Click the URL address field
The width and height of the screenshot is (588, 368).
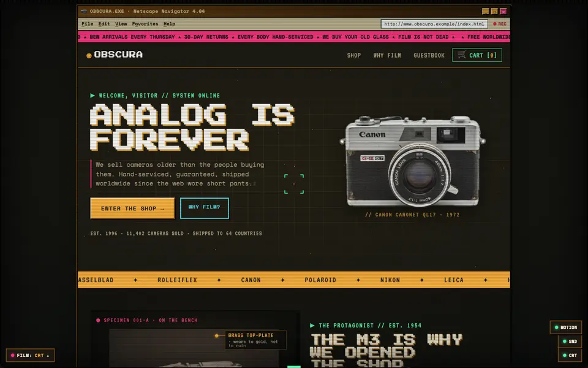pyautogui.click(x=434, y=24)
